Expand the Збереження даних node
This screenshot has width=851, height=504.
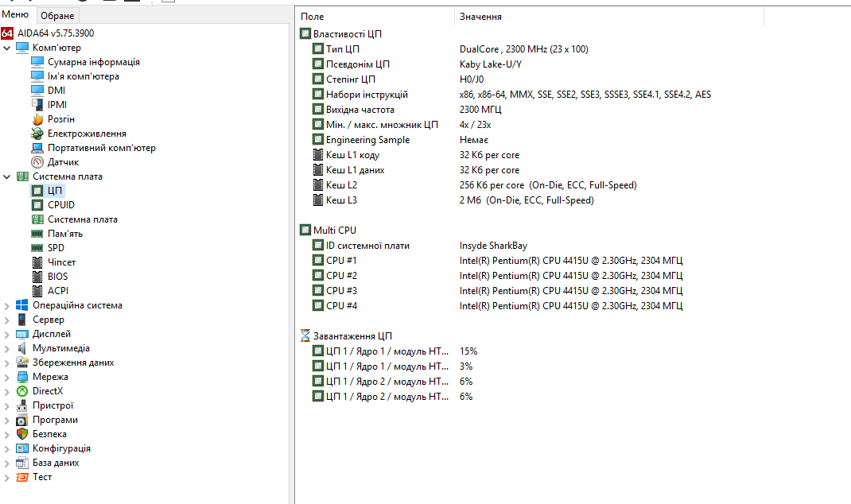click(x=6, y=363)
